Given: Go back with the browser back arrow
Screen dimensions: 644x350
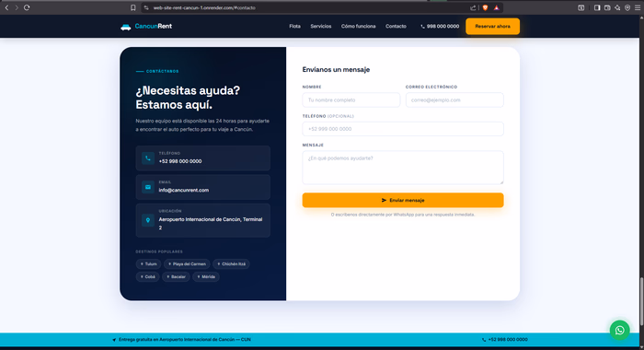Looking at the screenshot, I should click(6, 7).
